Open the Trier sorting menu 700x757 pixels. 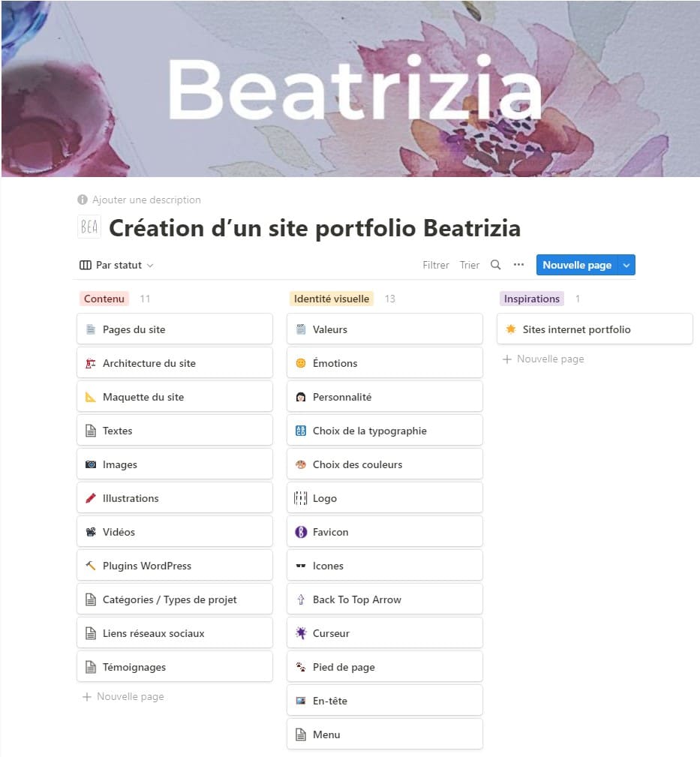tap(469, 264)
